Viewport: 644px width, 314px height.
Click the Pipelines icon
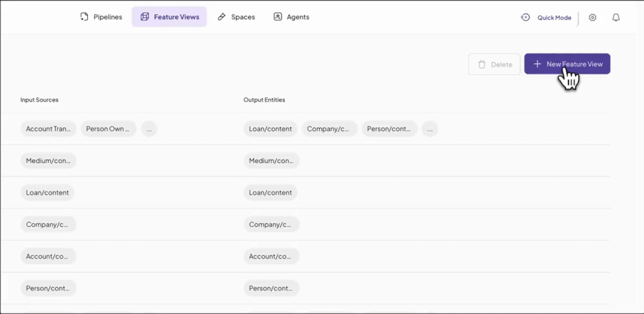point(84,17)
